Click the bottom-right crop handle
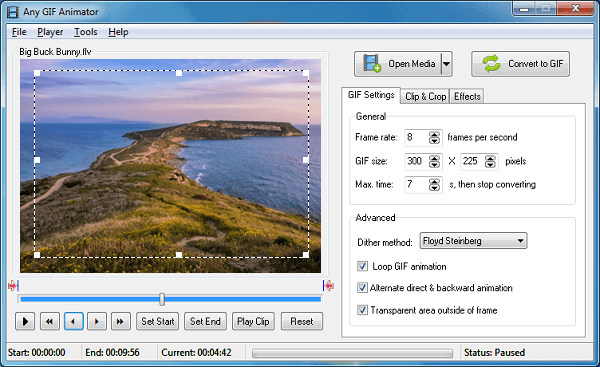Screen dimensions: 600x367 [x=306, y=254]
